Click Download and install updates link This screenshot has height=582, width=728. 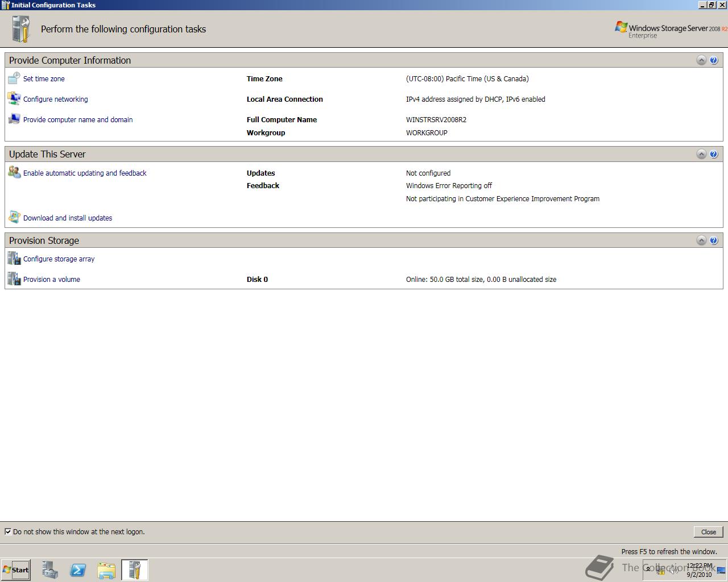(x=68, y=218)
